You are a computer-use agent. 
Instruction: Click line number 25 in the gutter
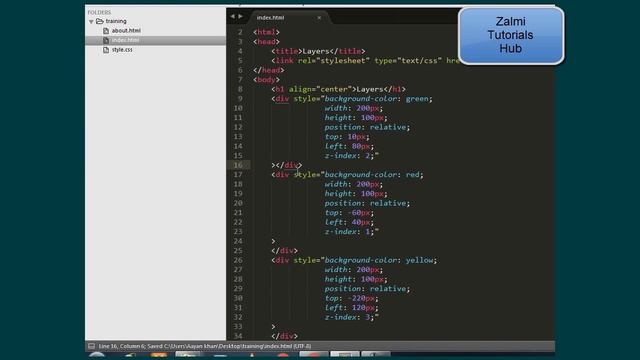tap(238, 251)
